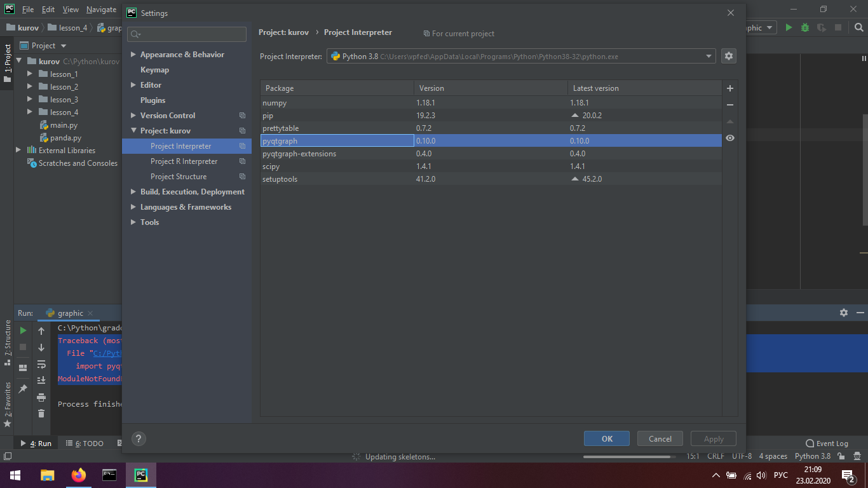Expand External Libraries in project tree
The image size is (868, 488).
[x=18, y=151]
